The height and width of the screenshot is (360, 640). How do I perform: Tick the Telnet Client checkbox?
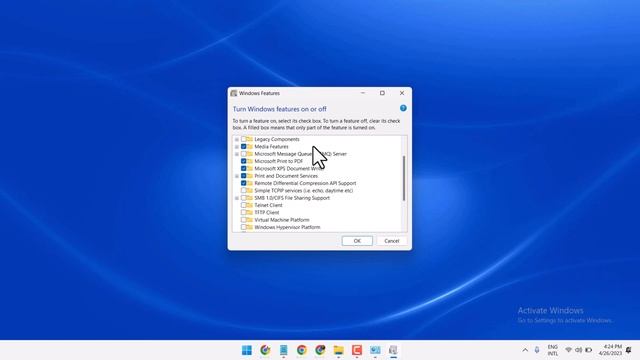coord(243,205)
